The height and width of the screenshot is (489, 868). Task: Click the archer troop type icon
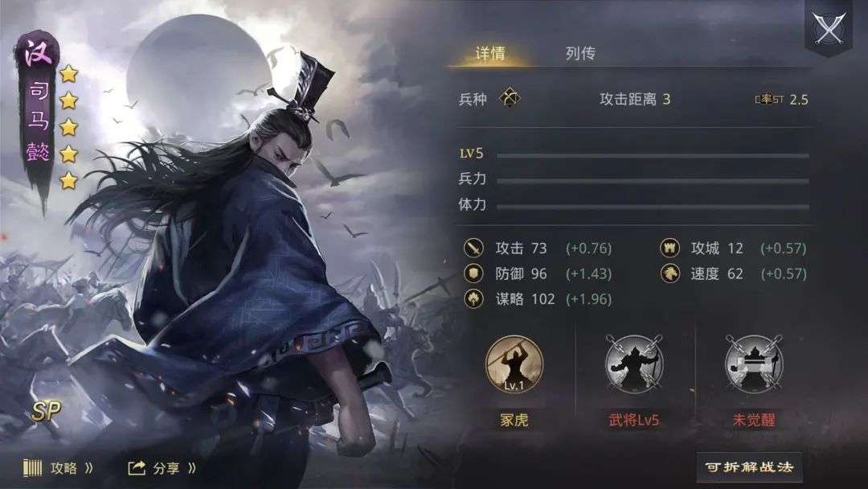510,99
